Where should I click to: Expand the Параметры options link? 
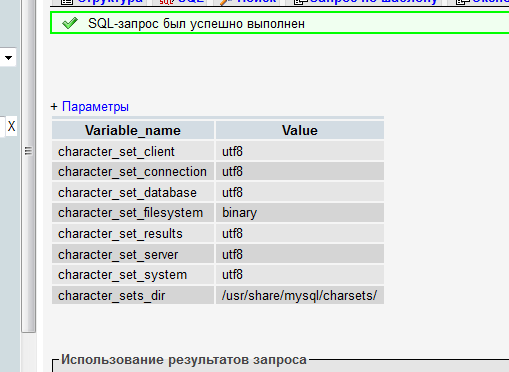point(95,107)
